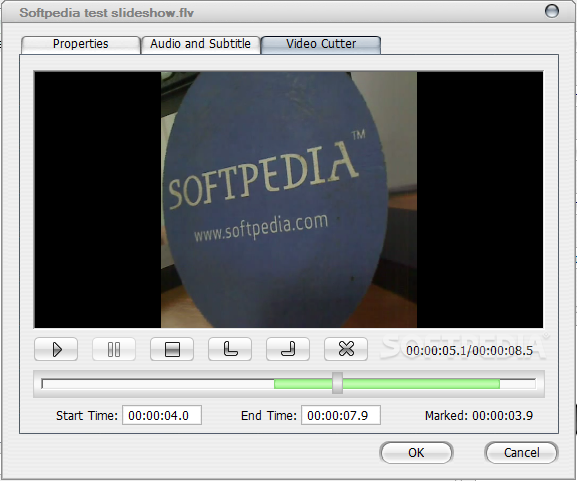Click the unmarked start of the timeline
Viewport: 577px width, 481px height.
[x=158, y=384]
